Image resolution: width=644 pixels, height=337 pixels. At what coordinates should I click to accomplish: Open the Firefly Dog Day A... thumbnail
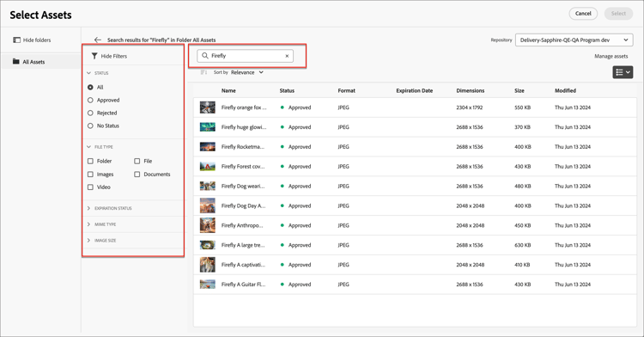click(x=208, y=205)
